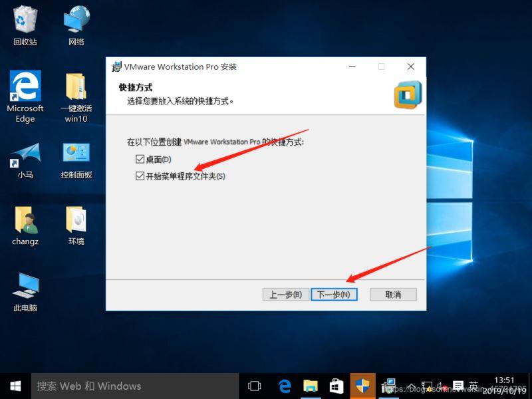Screen dimensions: 532x399
Task: Open File Explorer from the taskbar
Action: [311, 386]
